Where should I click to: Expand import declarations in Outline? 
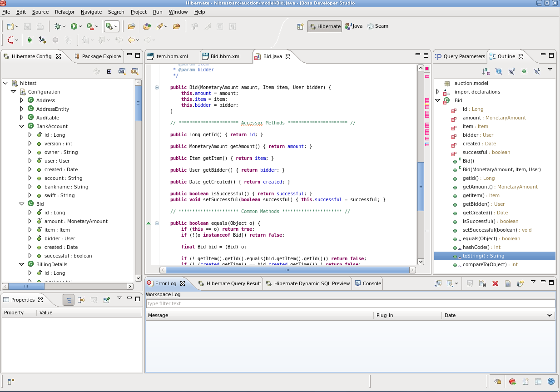438,92
